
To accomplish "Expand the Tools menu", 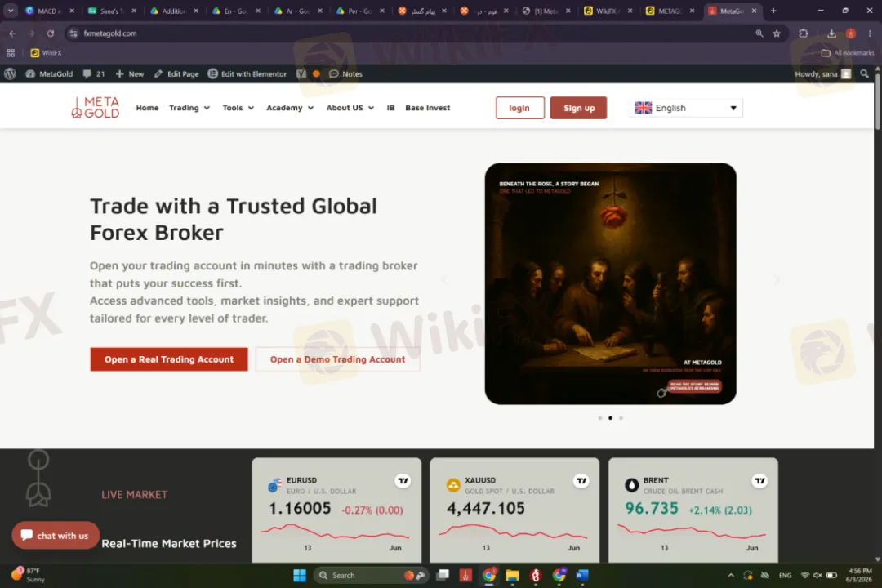I will tap(238, 108).
